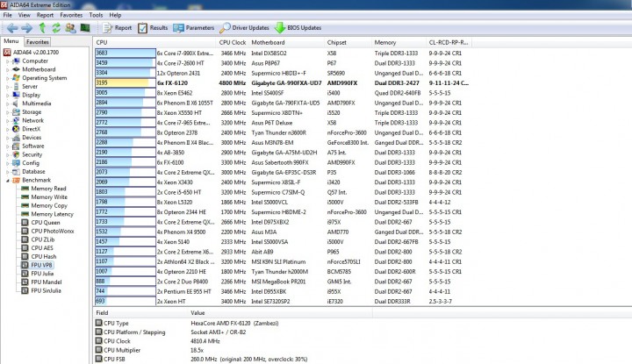Sort by the Memory column header
The height and width of the screenshot is (364, 632).
(399, 42)
